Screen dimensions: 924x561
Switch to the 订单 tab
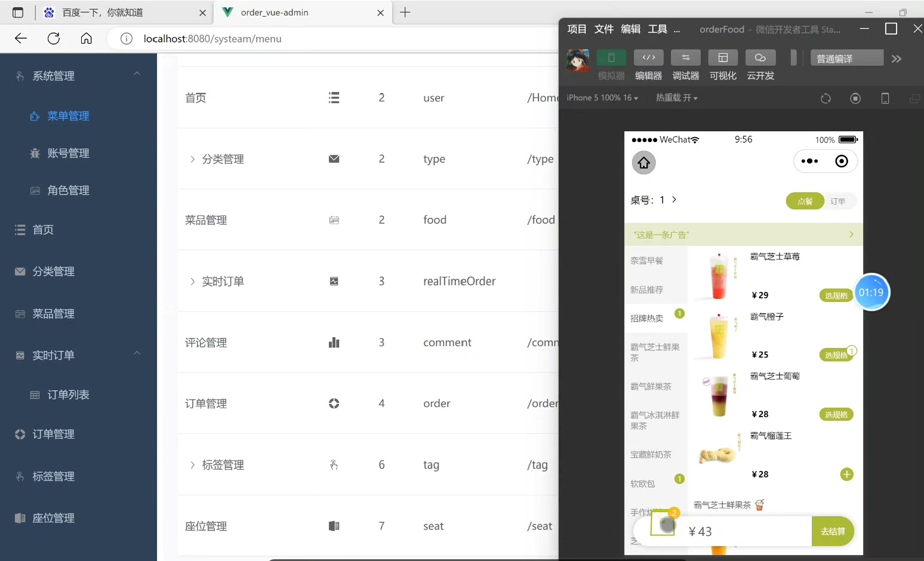point(838,201)
